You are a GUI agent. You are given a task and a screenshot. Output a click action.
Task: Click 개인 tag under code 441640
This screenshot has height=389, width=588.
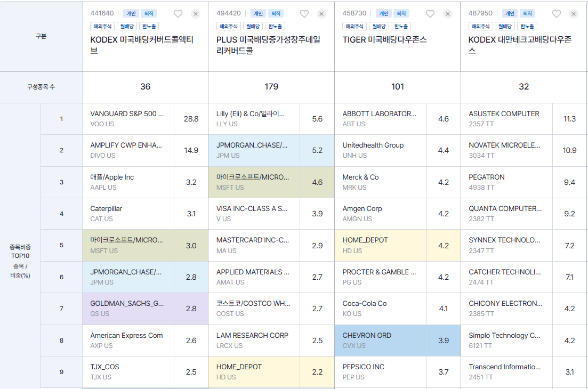pyautogui.click(x=131, y=13)
